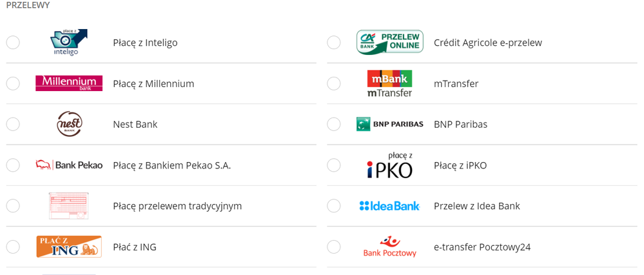Select the Nest Bank radio button
Image resolution: width=644 pixels, height=275 pixels.
point(13,124)
